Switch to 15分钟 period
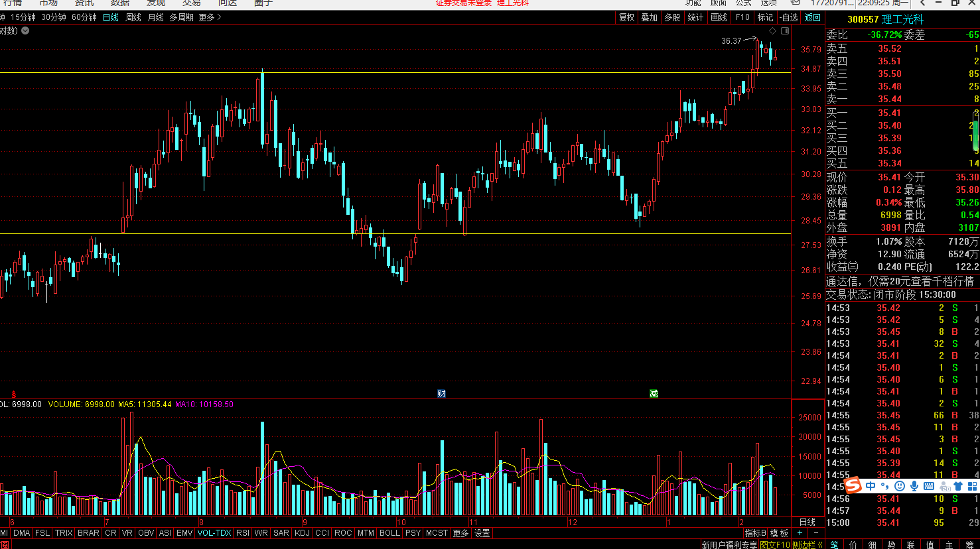 pyautogui.click(x=23, y=17)
